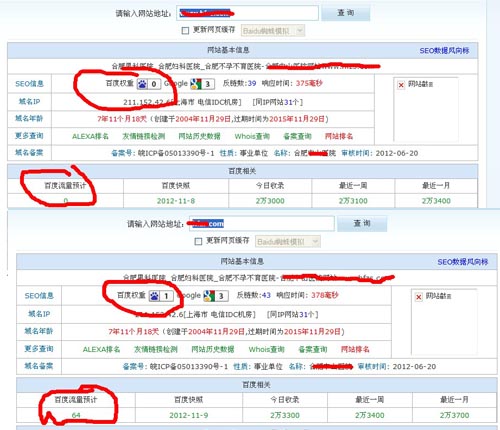The image size is (500, 430).
Task: Click broken image icon in upper thumbnail box
Action: [401, 85]
